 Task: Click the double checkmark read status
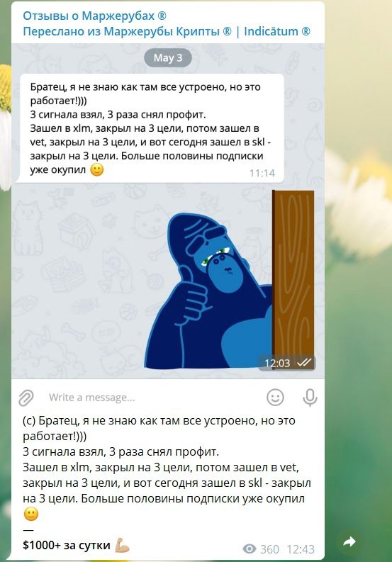coord(304,363)
